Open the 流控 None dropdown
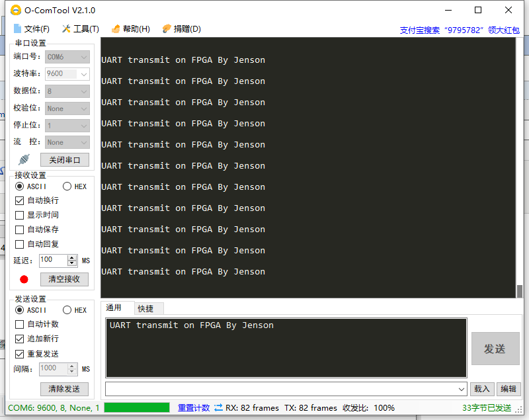529x420 pixels. click(x=67, y=142)
